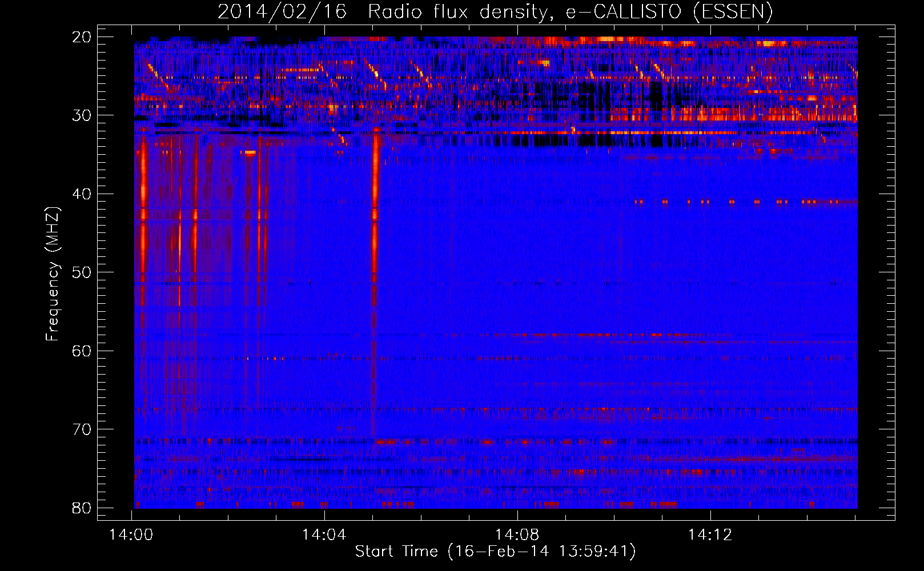The width and height of the screenshot is (924, 571).
Task: Click the 'Frequency (MHZ)' y-axis label
Action: click(53, 274)
